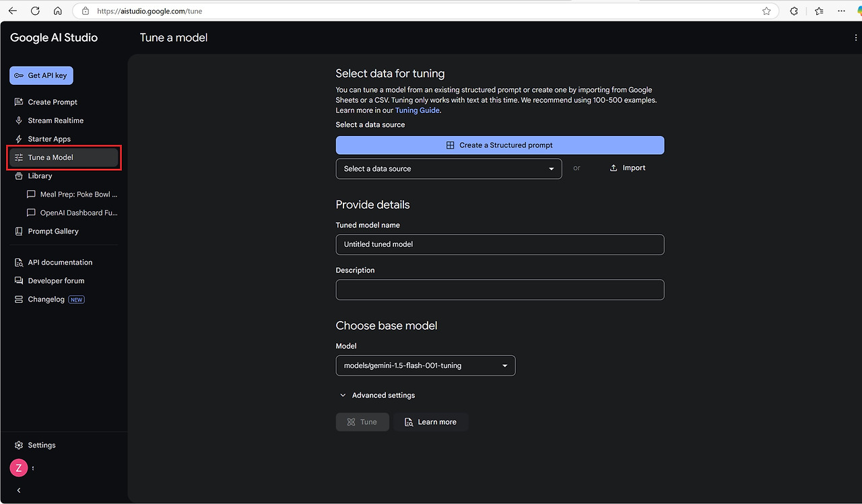Open the base Model dropdown

pos(426,366)
